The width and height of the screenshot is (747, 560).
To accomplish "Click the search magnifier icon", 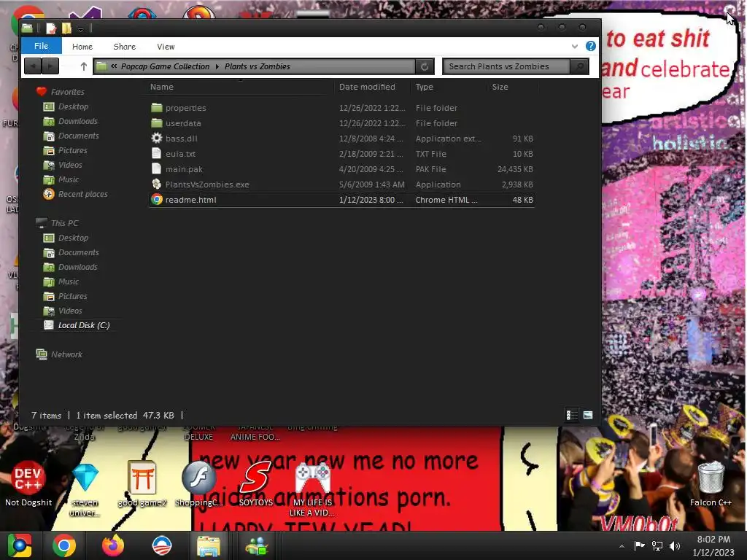I will (579, 66).
